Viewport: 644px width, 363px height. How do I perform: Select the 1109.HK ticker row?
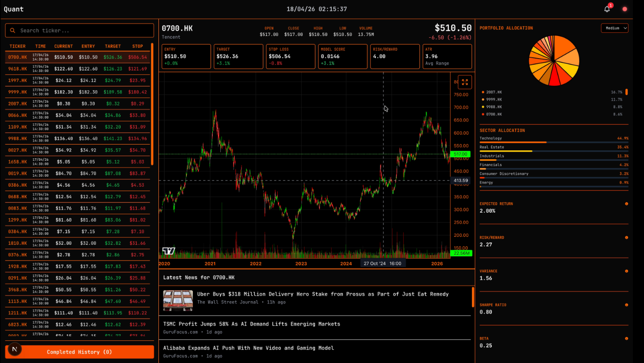pyautogui.click(x=78, y=127)
